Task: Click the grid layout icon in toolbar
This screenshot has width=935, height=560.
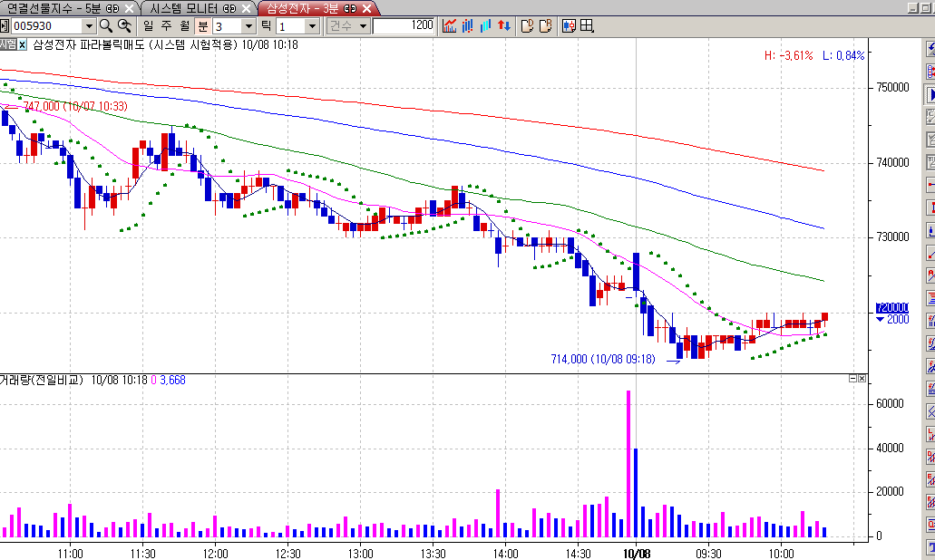Action: tap(587, 25)
